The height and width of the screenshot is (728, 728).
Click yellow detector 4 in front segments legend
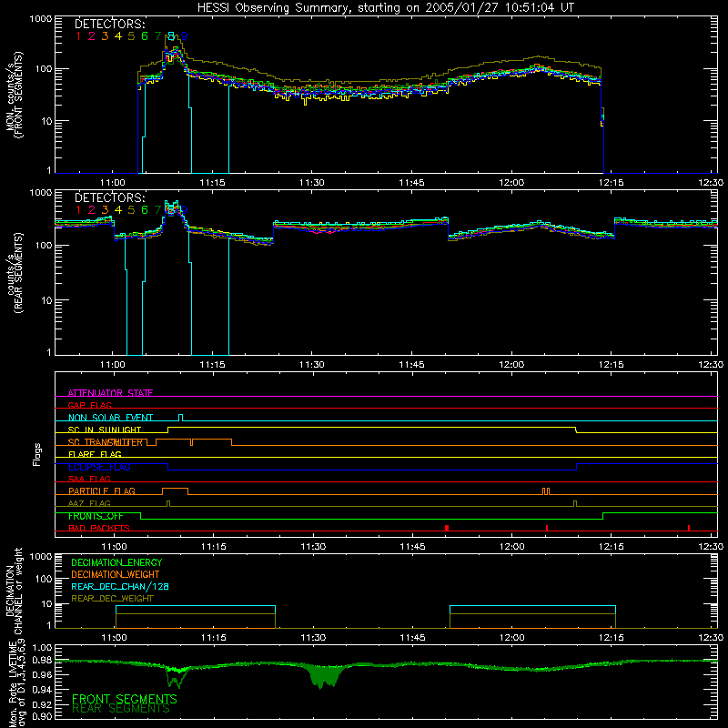(118, 36)
